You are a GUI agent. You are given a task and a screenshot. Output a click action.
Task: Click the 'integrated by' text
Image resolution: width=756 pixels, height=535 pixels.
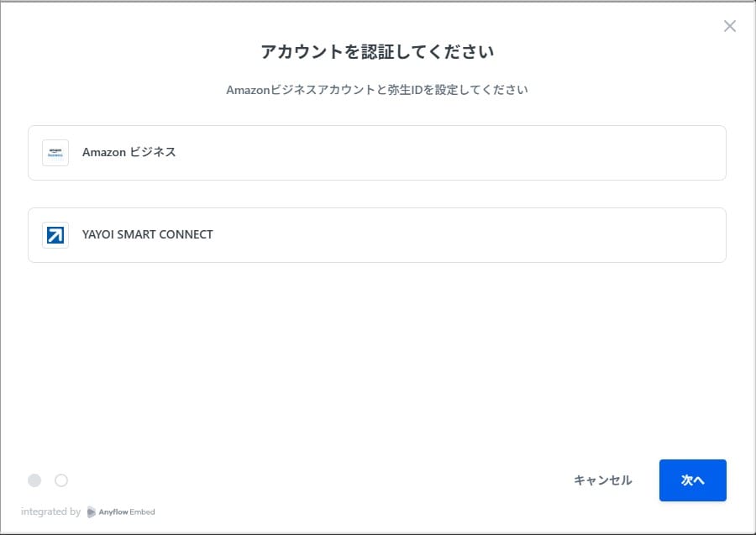[50, 511]
